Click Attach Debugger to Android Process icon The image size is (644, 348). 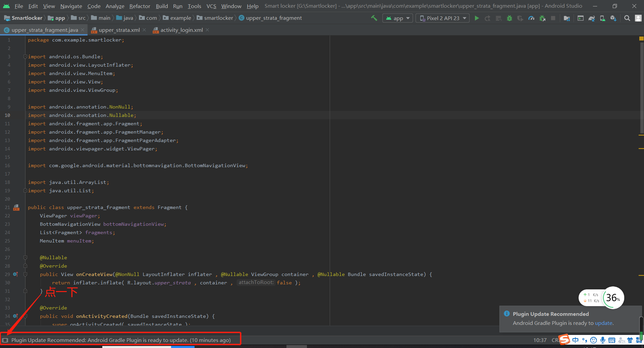542,18
